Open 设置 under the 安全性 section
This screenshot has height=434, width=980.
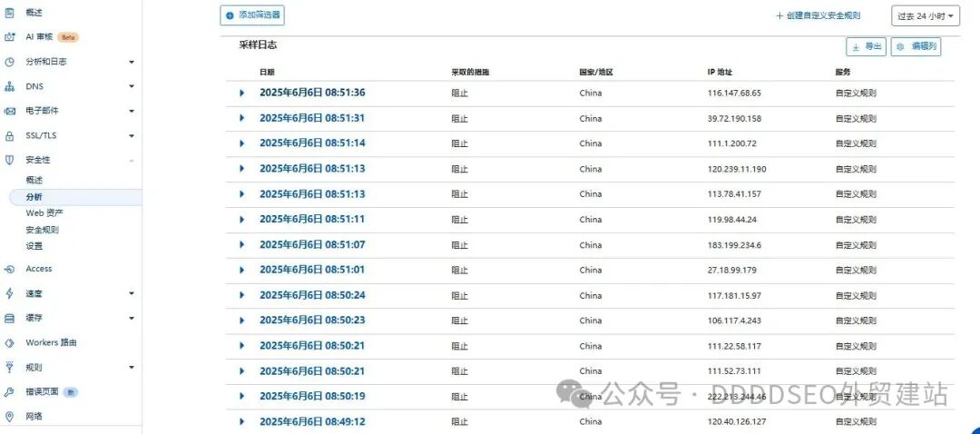[34, 245]
